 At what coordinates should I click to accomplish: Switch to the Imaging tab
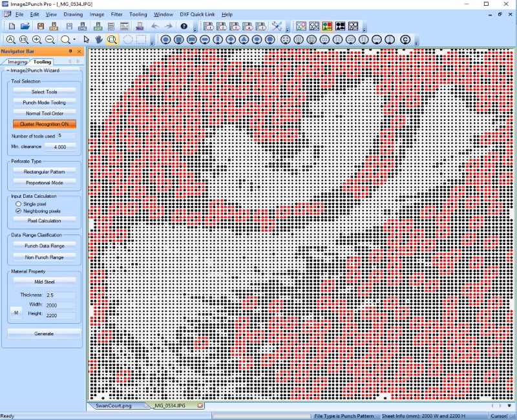click(x=17, y=61)
